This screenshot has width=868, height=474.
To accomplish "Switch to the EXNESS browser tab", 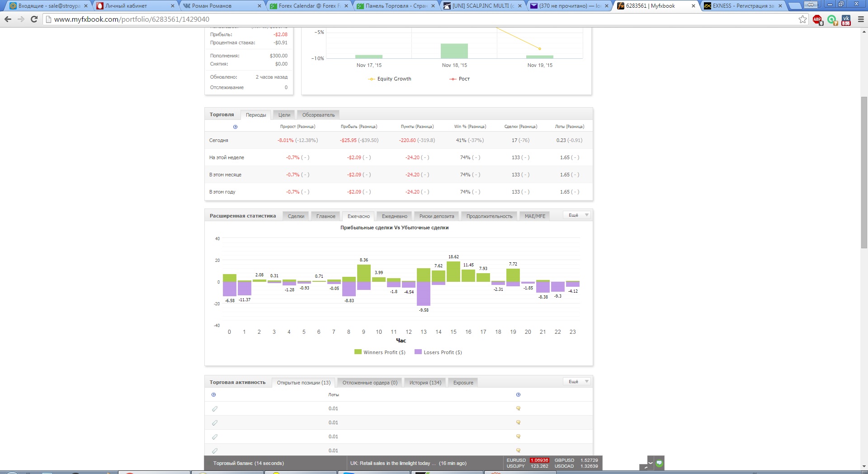I will pyautogui.click(x=743, y=6).
